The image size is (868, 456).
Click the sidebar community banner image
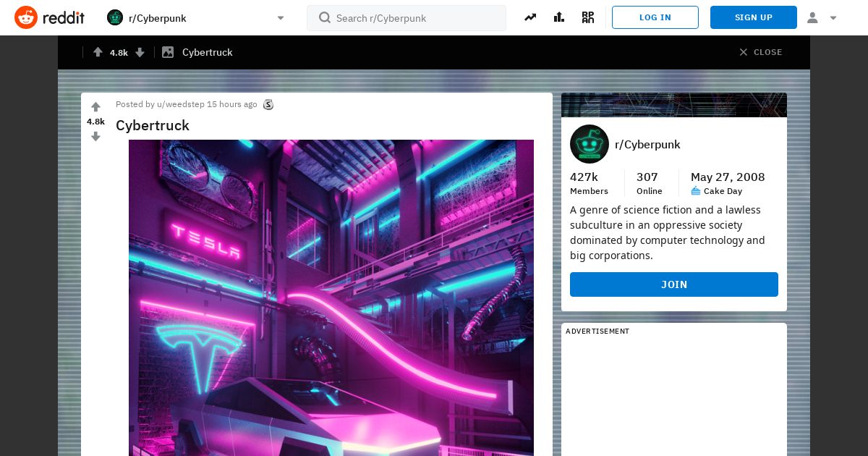tap(674, 105)
